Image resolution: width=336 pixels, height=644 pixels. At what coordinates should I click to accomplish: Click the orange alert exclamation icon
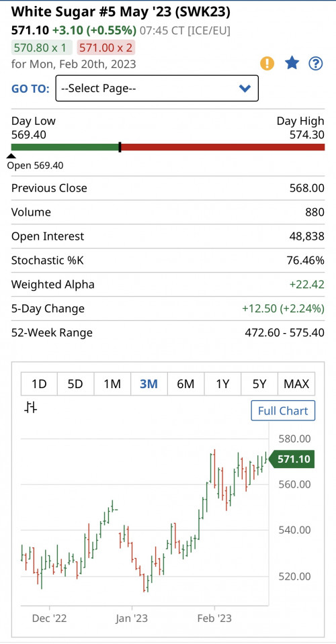[267, 63]
